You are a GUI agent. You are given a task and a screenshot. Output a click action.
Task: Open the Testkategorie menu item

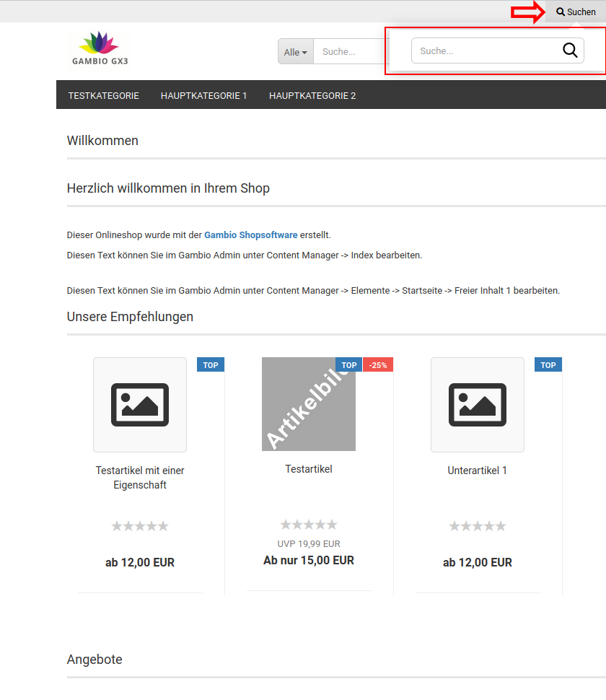tap(104, 95)
